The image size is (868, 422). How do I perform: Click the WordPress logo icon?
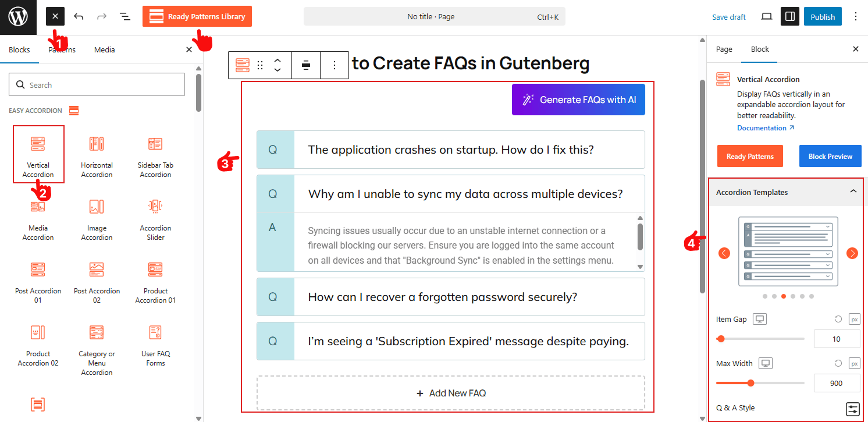coord(18,17)
